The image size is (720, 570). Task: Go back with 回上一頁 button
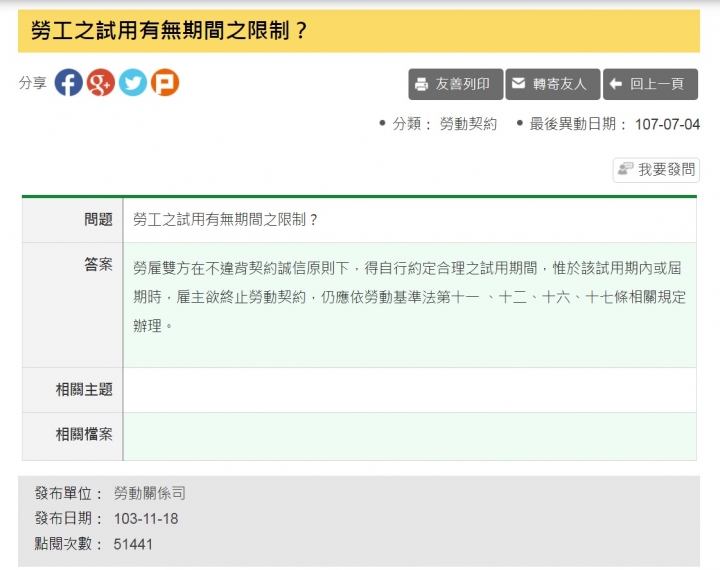click(650, 84)
